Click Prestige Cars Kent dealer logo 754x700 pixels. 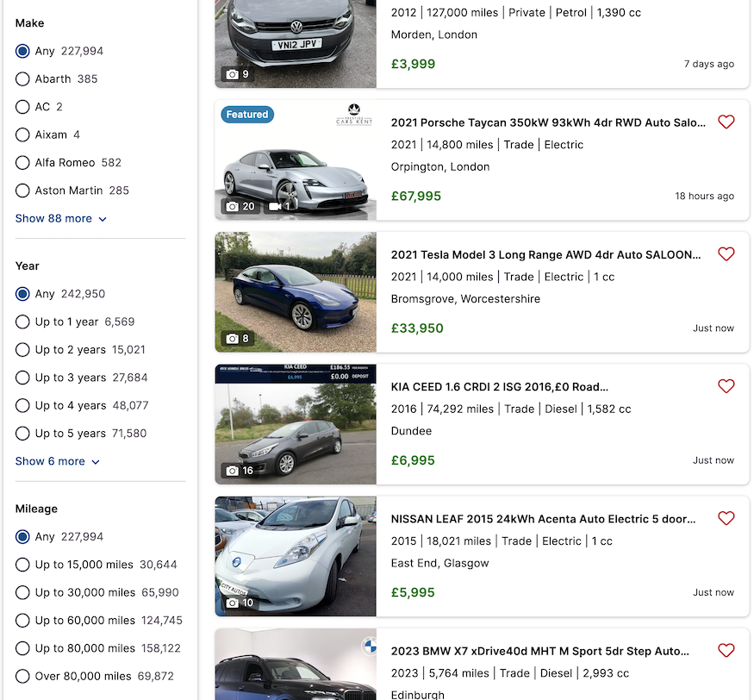pos(354,114)
